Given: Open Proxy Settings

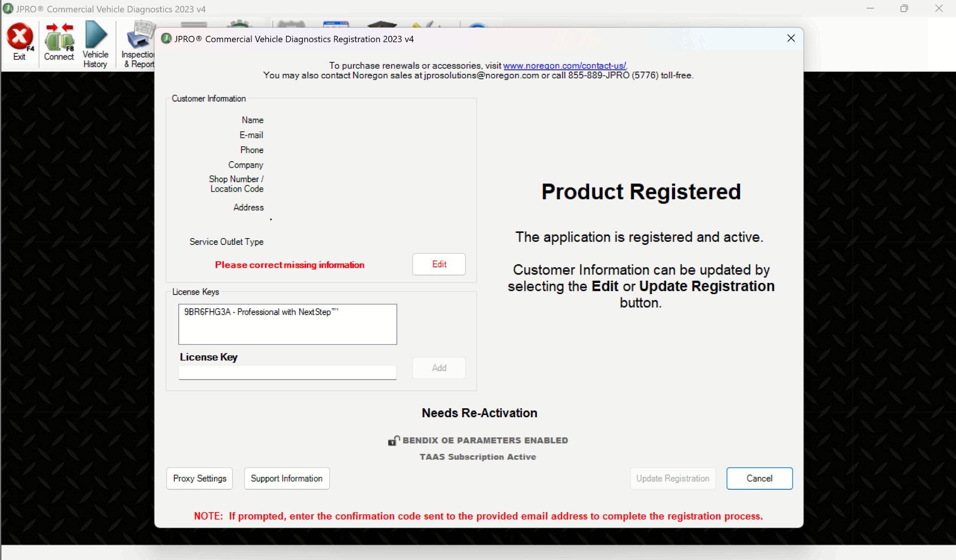Looking at the screenshot, I should pos(200,479).
